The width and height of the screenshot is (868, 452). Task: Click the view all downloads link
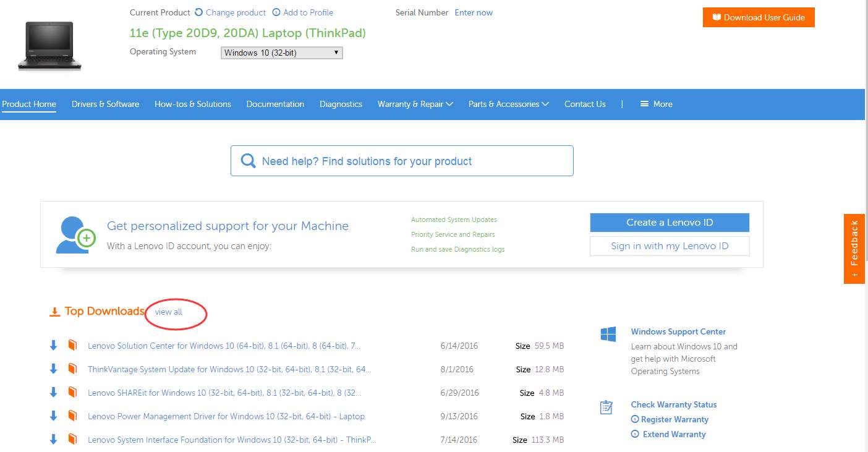tap(169, 312)
